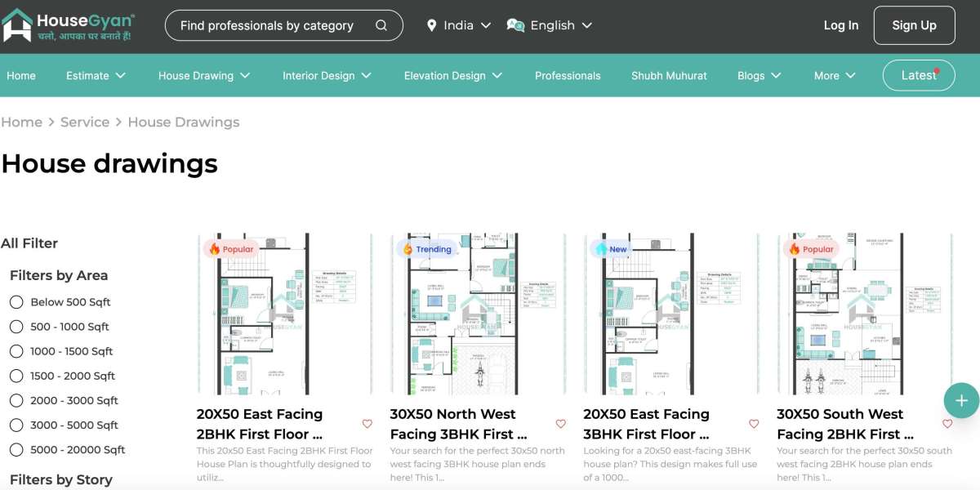This screenshot has width=980, height=490.
Task: Click the search magnifier icon
Action: pyautogui.click(x=381, y=25)
